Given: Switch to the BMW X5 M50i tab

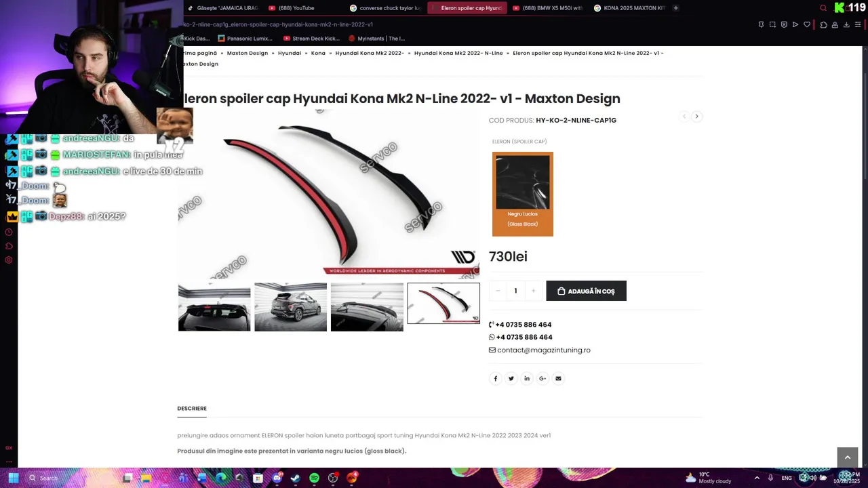Looking at the screenshot, I should pos(548,8).
